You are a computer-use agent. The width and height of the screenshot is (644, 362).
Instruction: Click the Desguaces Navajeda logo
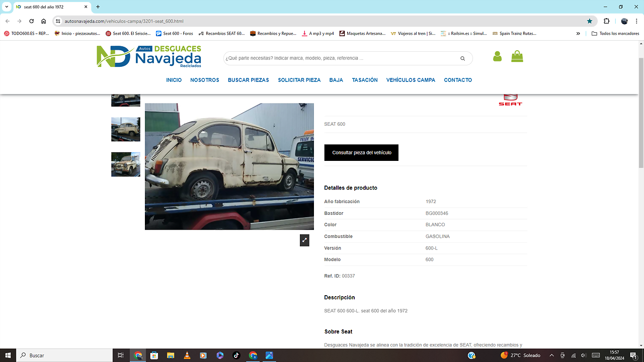149,56
